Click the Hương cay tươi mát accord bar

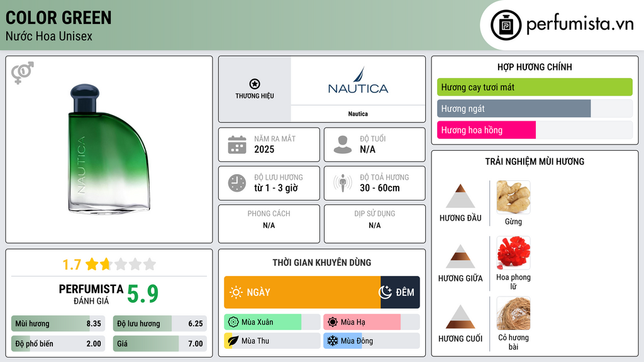[535, 87]
